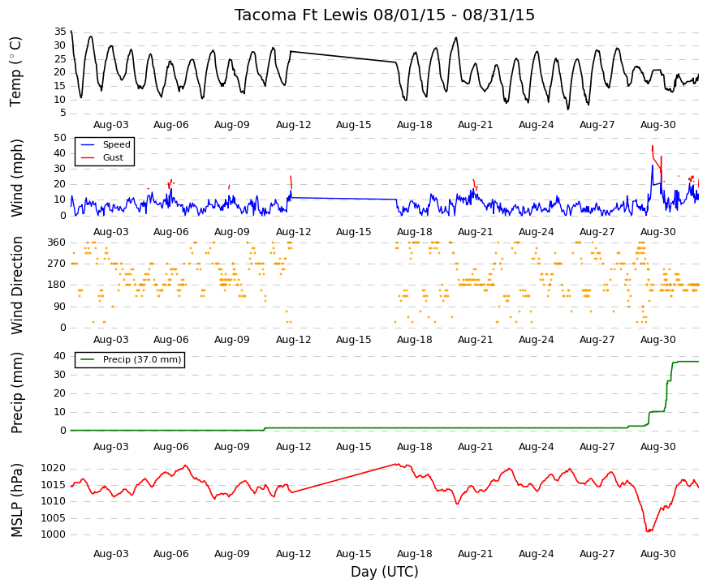Click the chart title Tacoma Ft Lewis
The width and height of the screenshot is (707, 588).
pyautogui.click(x=301, y=15)
